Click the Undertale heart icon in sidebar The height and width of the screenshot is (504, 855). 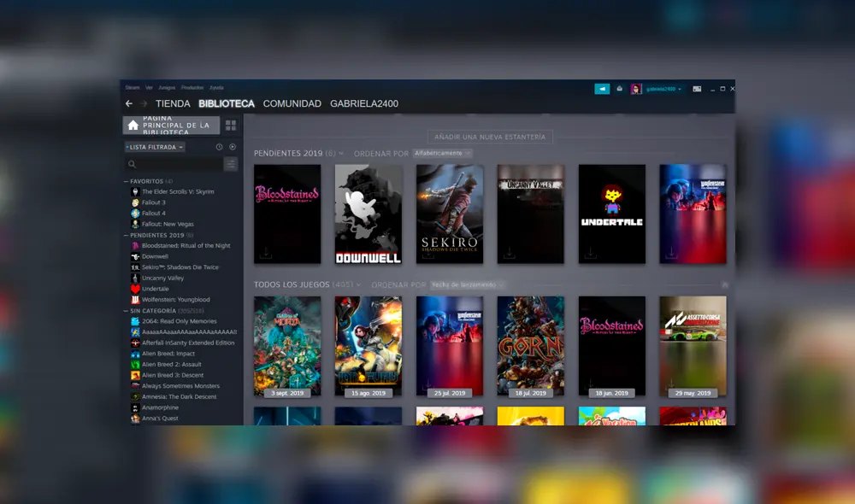(134, 288)
